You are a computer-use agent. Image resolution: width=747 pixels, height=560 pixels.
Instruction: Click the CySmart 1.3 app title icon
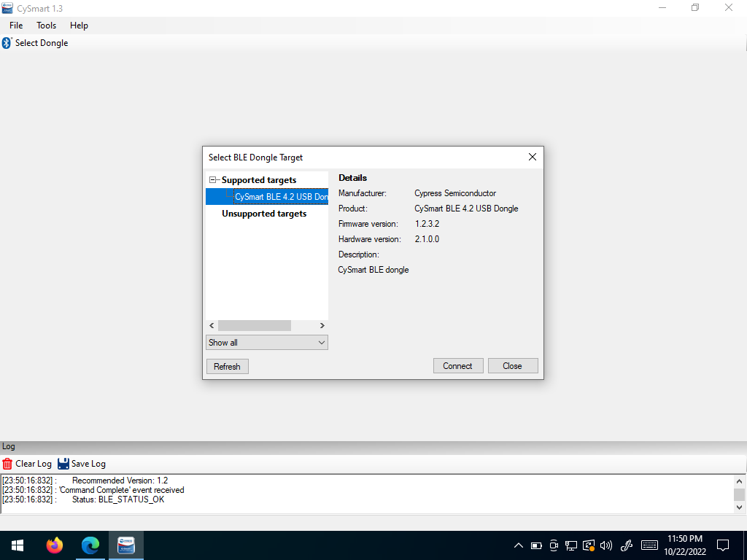7,8
